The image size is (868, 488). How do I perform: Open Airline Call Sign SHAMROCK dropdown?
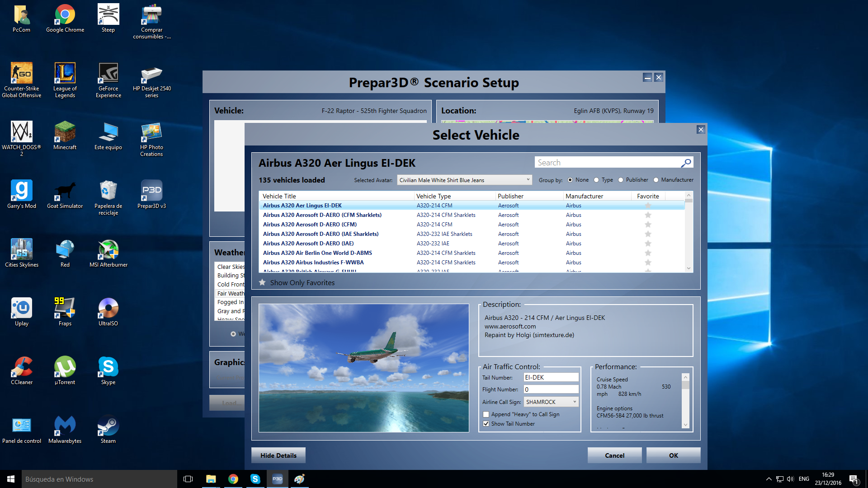pyautogui.click(x=551, y=402)
